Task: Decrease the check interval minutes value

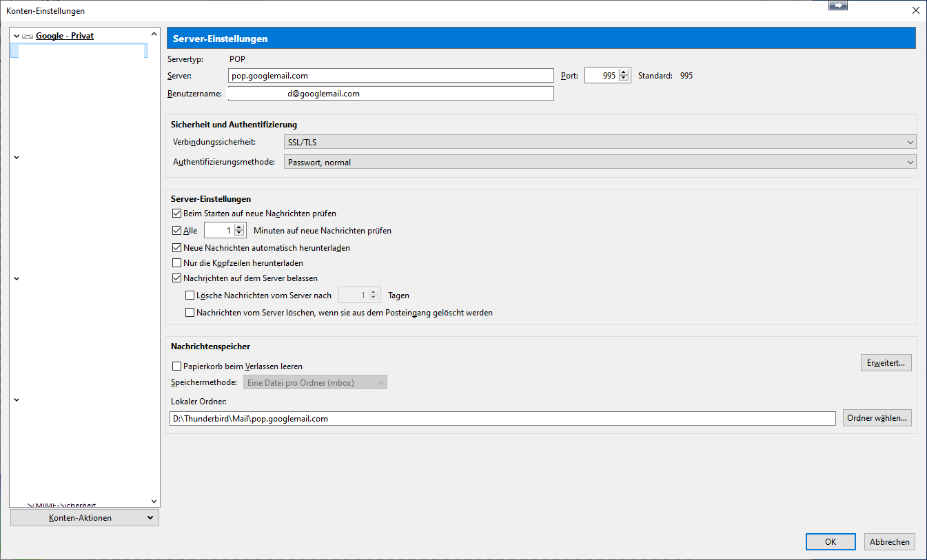Action: point(240,234)
